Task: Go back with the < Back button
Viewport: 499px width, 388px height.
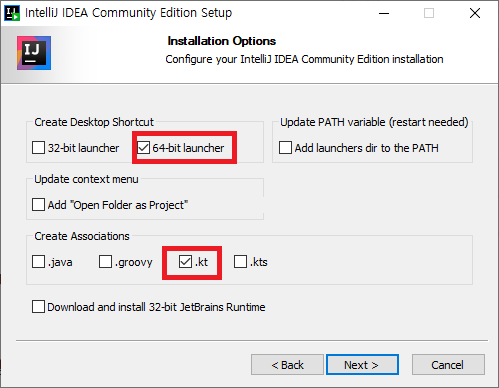Action: [287, 365]
